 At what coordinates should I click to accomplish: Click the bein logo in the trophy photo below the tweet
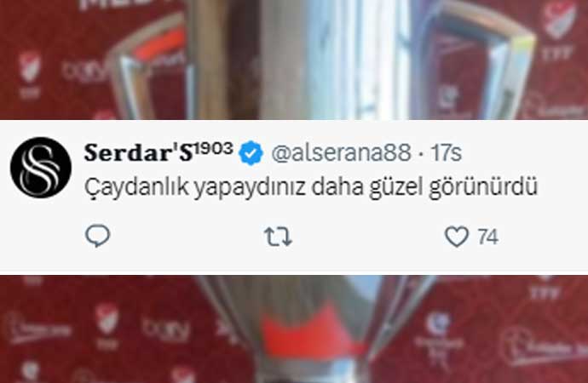[x=166, y=329]
